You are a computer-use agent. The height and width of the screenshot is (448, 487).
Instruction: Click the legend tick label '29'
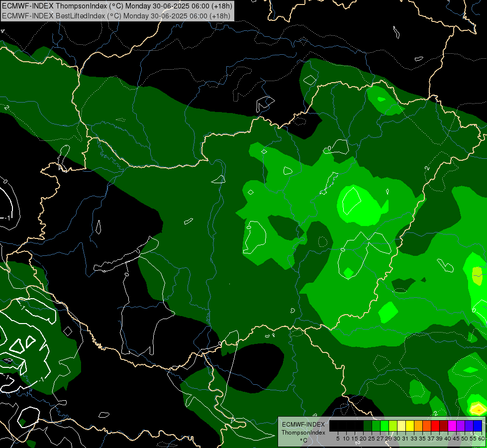tap(388, 439)
